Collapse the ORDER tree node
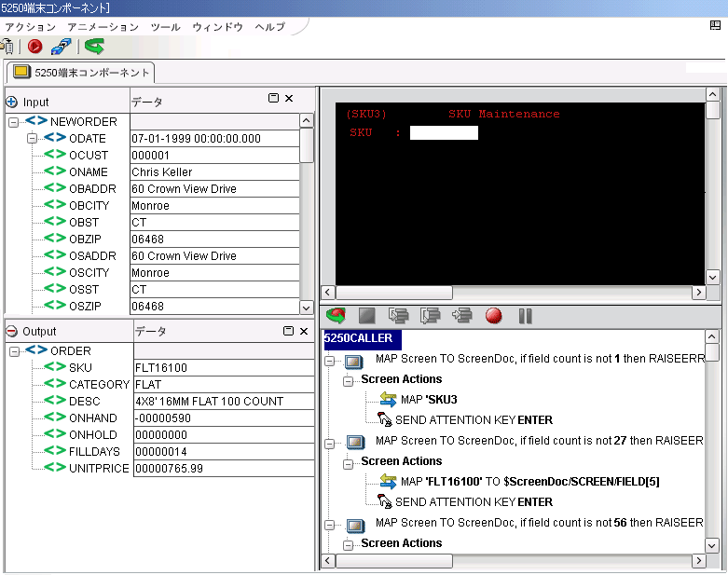 [14, 351]
